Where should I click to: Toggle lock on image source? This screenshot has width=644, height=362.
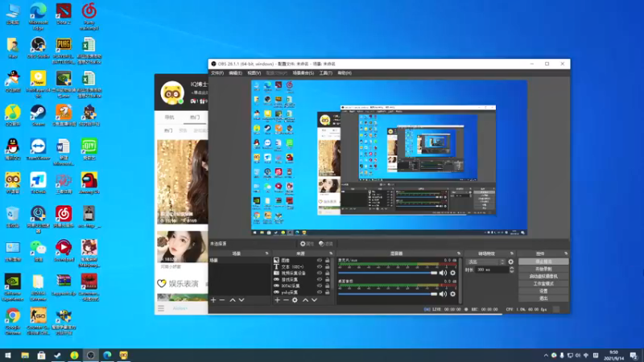(328, 260)
